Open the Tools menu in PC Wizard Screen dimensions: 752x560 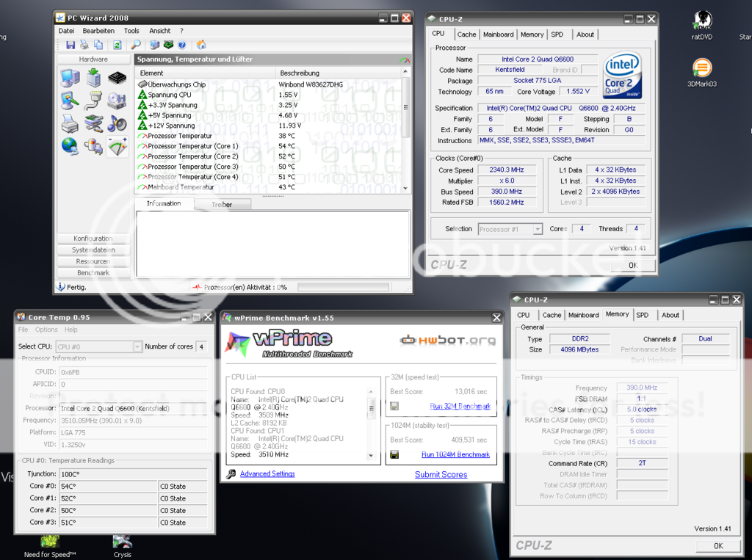click(x=131, y=31)
